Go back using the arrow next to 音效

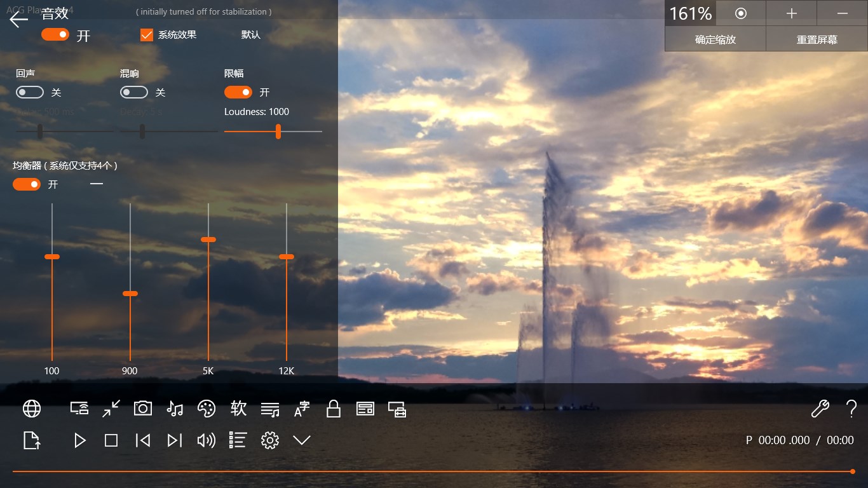[x=19, y=19]
